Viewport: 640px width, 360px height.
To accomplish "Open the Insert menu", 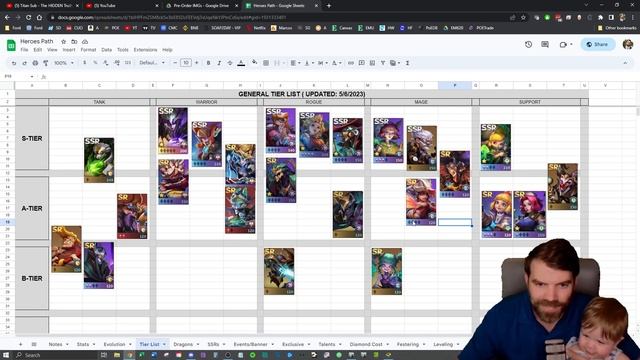I will (x=69, y=50).
